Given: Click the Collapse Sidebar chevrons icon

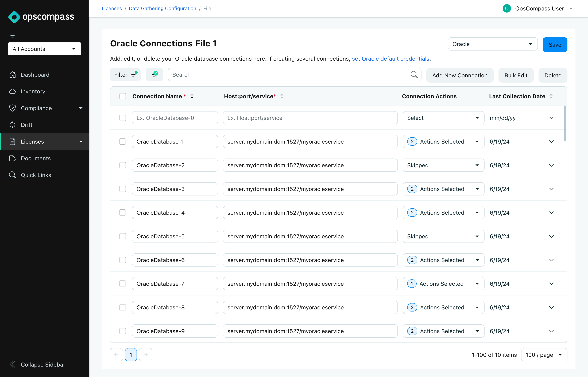Looking at the screenshot, I should pos(13,364).
